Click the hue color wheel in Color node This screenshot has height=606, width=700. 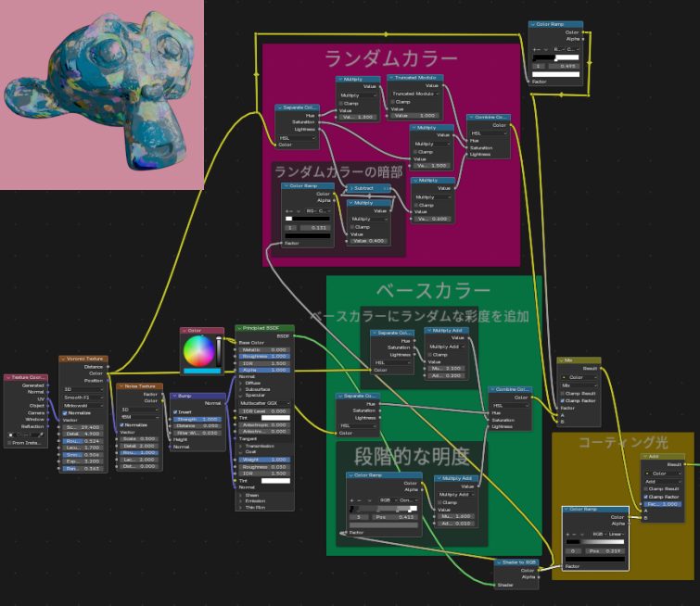pos(198,350)
